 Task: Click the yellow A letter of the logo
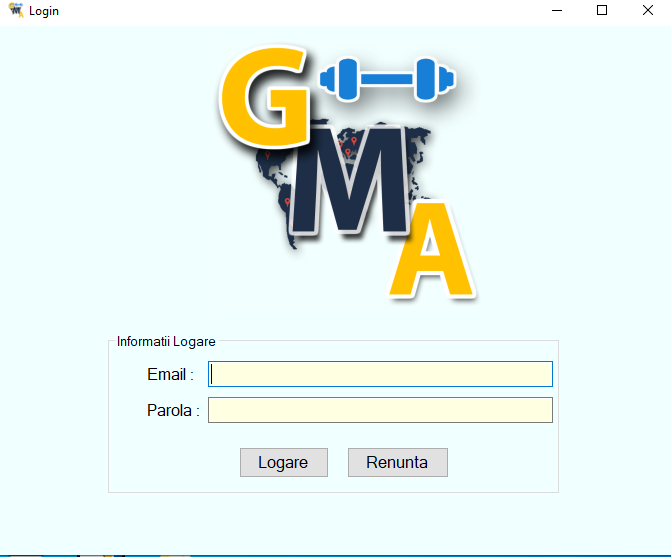(x=431, y=249)
